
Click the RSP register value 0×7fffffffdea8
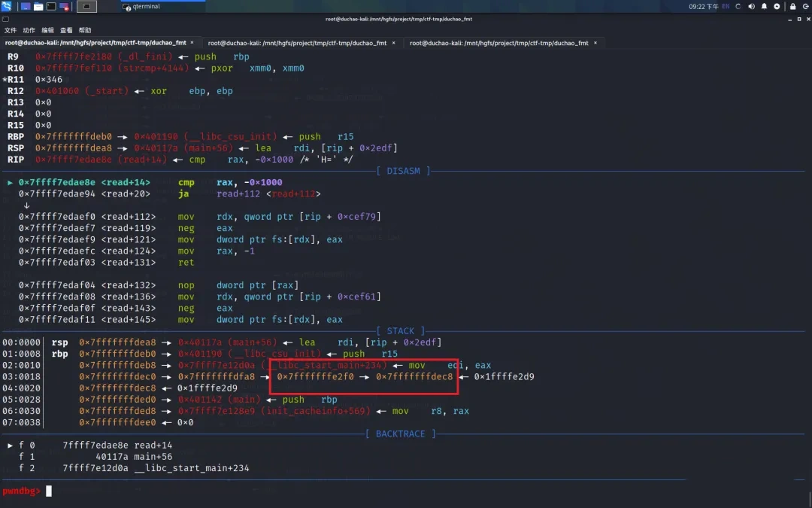point(74,148)
